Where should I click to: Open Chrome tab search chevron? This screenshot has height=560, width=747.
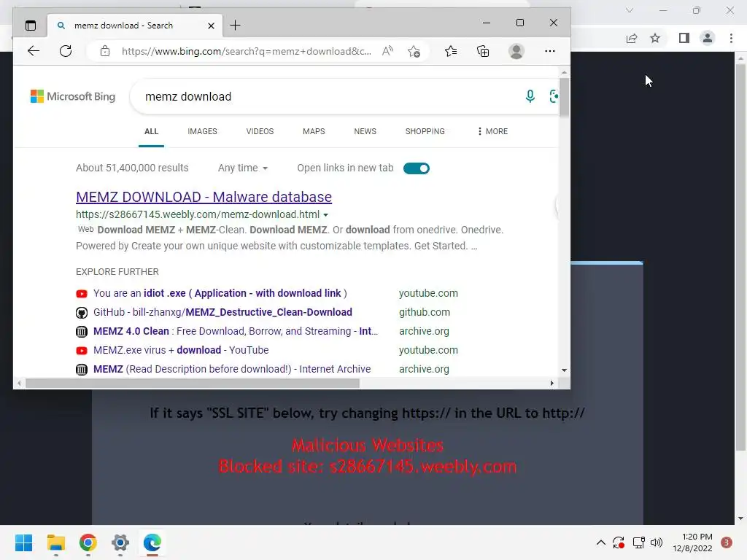pyautogui.click(x=630, y=10)
